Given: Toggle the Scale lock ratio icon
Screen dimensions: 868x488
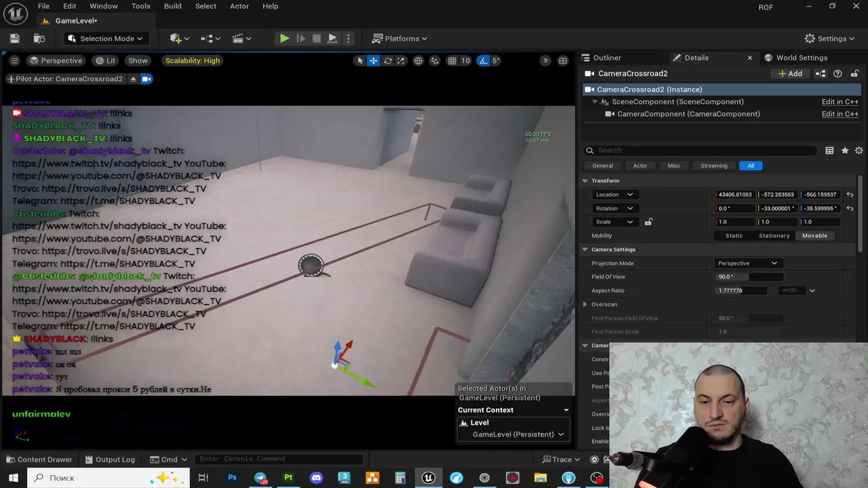Looking at the screenshot, I should 648,222.
